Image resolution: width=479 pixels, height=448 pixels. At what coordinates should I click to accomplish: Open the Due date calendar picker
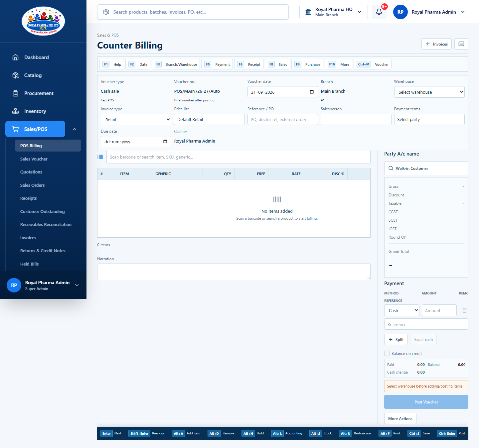pos(165,142)
